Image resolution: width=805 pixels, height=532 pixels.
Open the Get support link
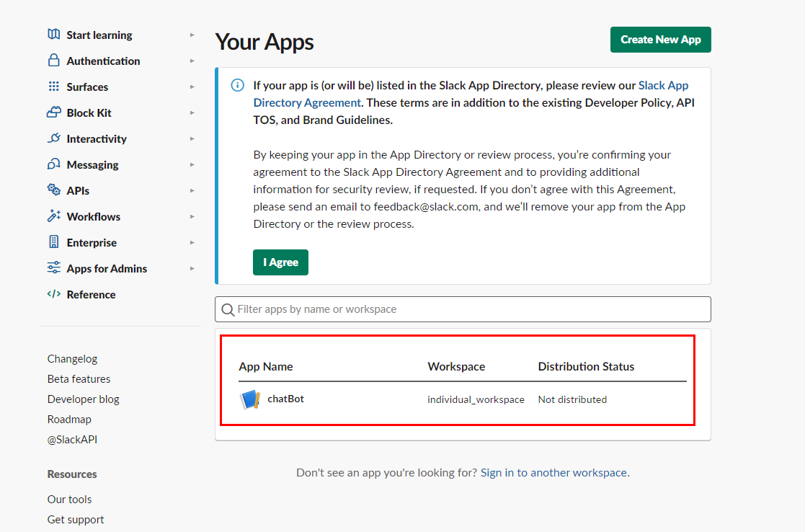(76, 520)
